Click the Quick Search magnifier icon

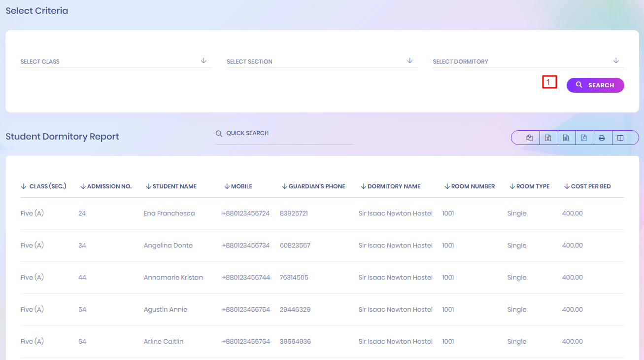pos(219,134)
